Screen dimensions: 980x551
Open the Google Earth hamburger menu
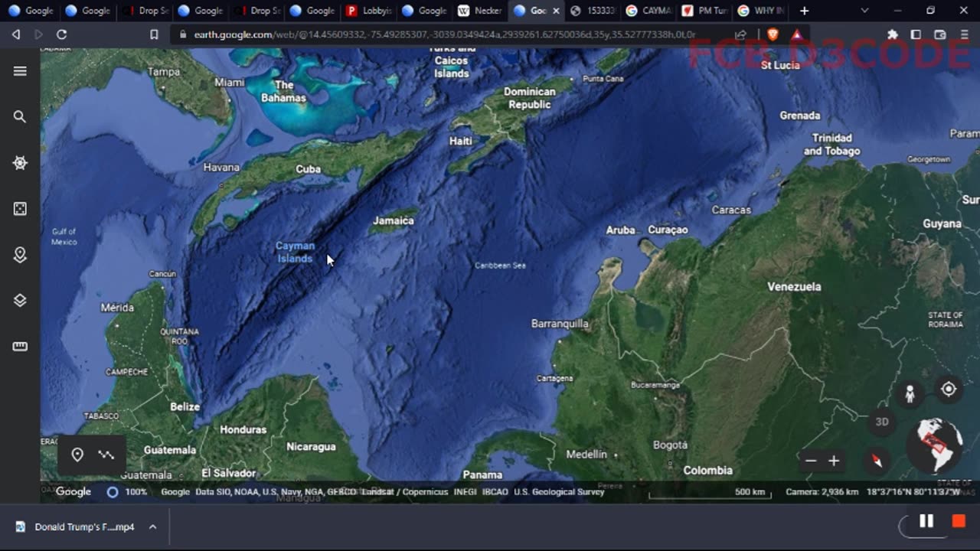coord(20,71)
